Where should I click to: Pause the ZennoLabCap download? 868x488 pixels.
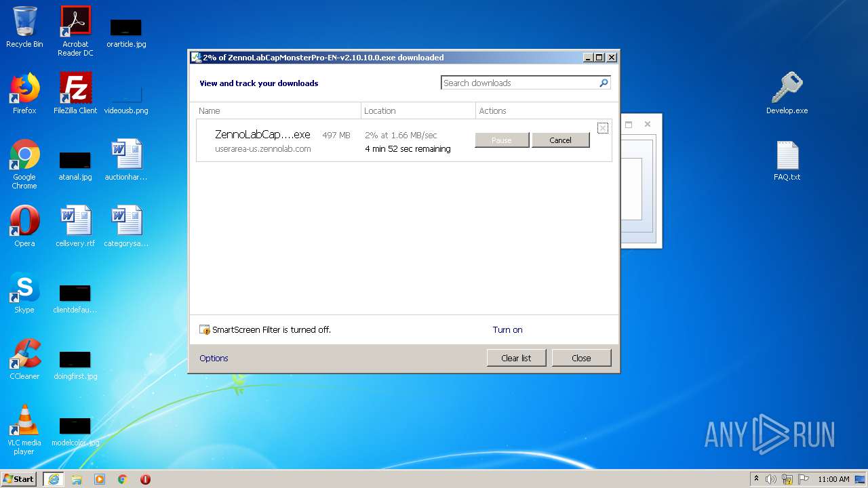click(502, 140)
